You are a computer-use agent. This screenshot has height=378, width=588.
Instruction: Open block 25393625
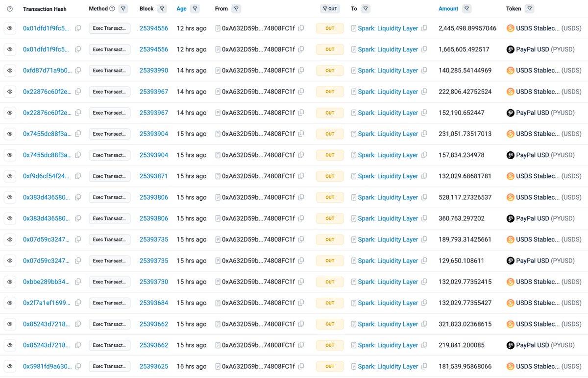point(154,366)
